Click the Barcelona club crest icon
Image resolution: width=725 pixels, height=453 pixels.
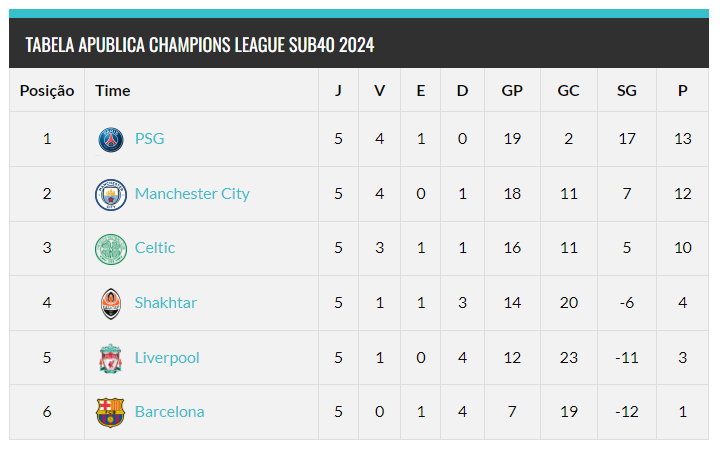111,412
